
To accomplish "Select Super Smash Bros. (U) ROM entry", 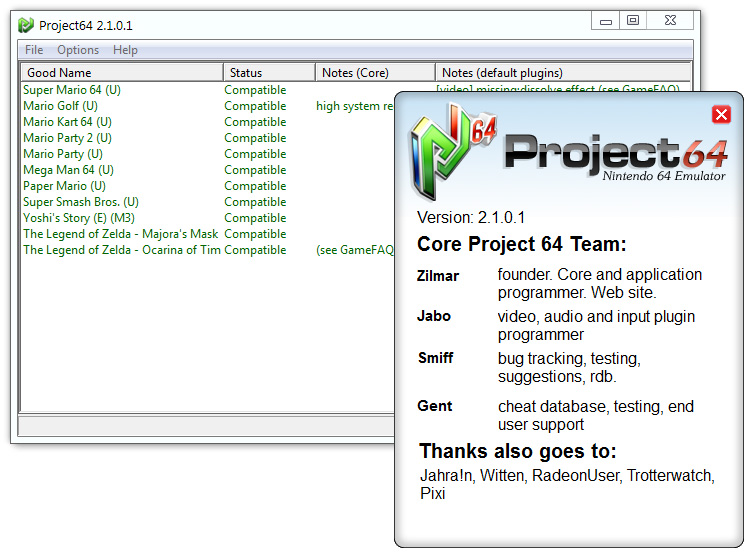I will (x=81, y=202).
